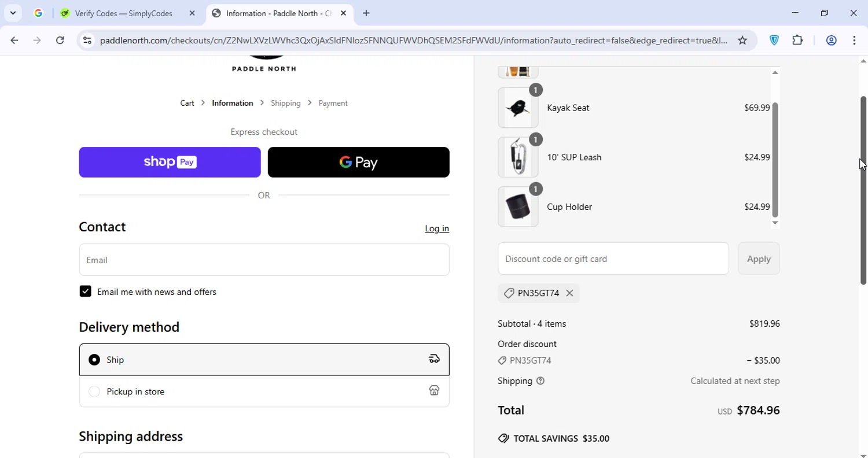
Task: Select the Information breadcrumb step
Action: click(x=233, y=103)
